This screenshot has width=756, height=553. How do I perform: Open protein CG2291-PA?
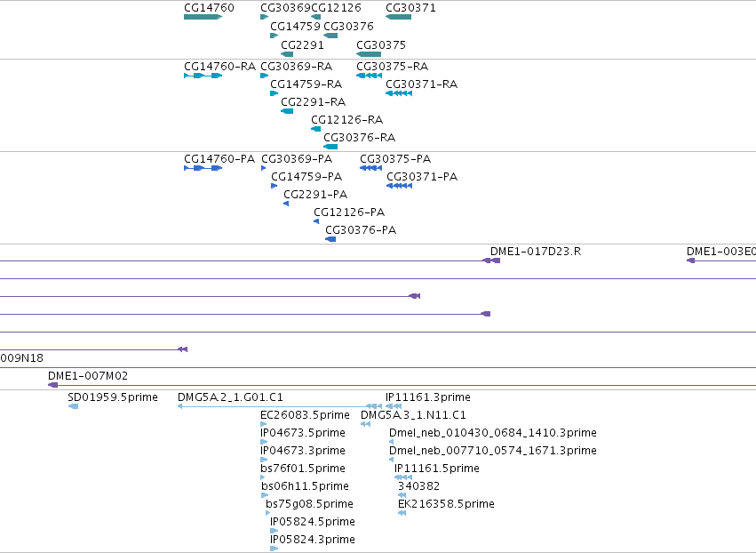coord(315,195)
